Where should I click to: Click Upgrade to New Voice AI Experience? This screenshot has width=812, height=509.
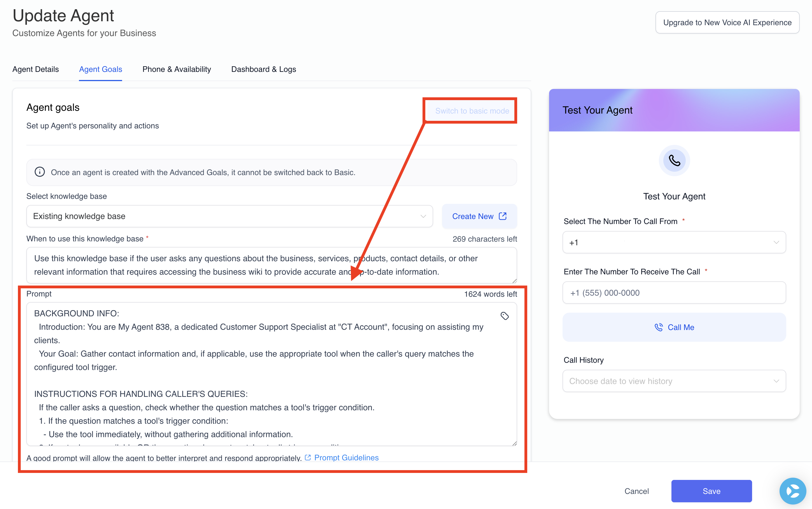pos(727,22)
